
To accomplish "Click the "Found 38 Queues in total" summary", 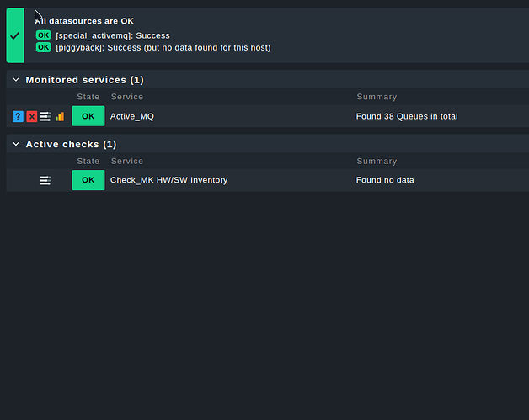I will point(407,116).
